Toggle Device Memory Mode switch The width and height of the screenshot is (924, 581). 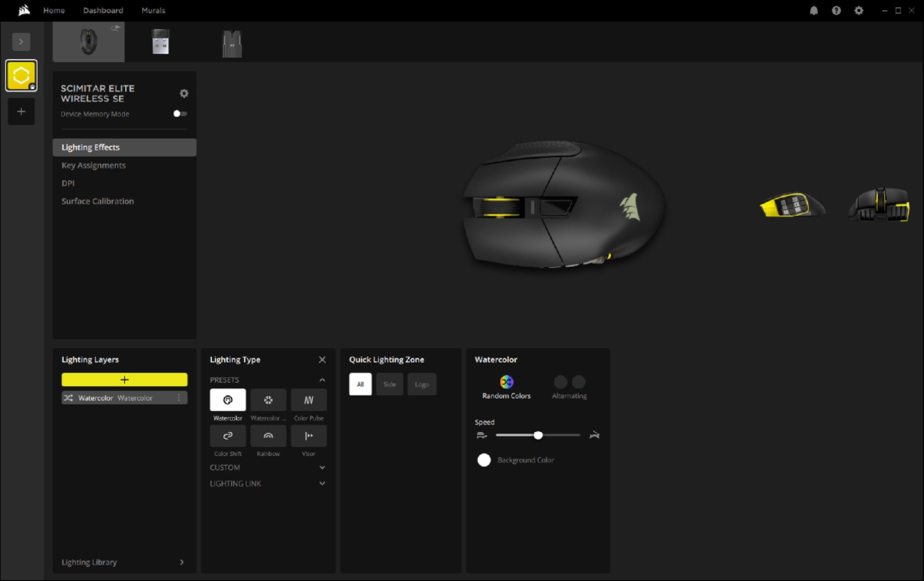[180, 114]
